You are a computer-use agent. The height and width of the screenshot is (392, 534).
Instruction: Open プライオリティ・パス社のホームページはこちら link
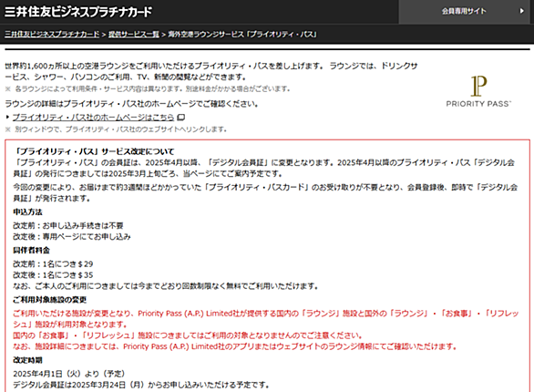(x=93, y=118)
